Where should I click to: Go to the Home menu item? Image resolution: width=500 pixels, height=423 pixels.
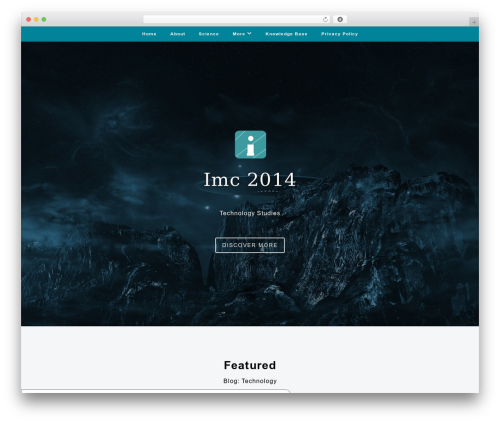tap(149, 34)
